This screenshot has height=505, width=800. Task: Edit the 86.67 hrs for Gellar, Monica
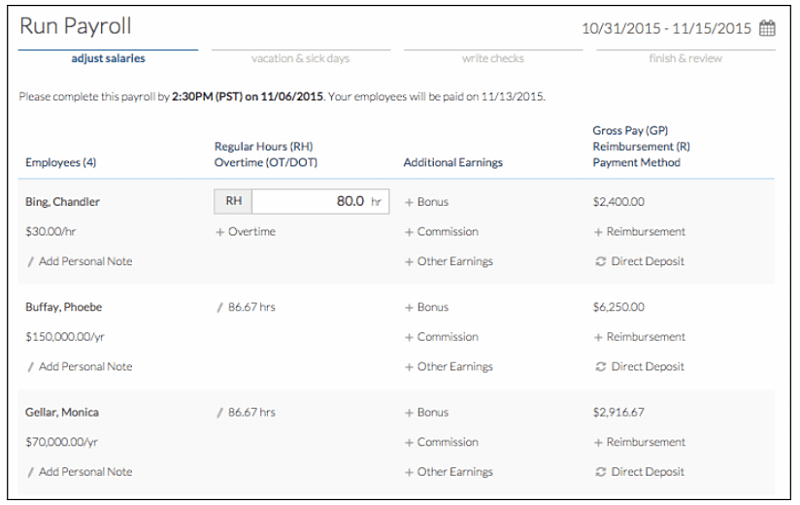(x=246, y=412)
